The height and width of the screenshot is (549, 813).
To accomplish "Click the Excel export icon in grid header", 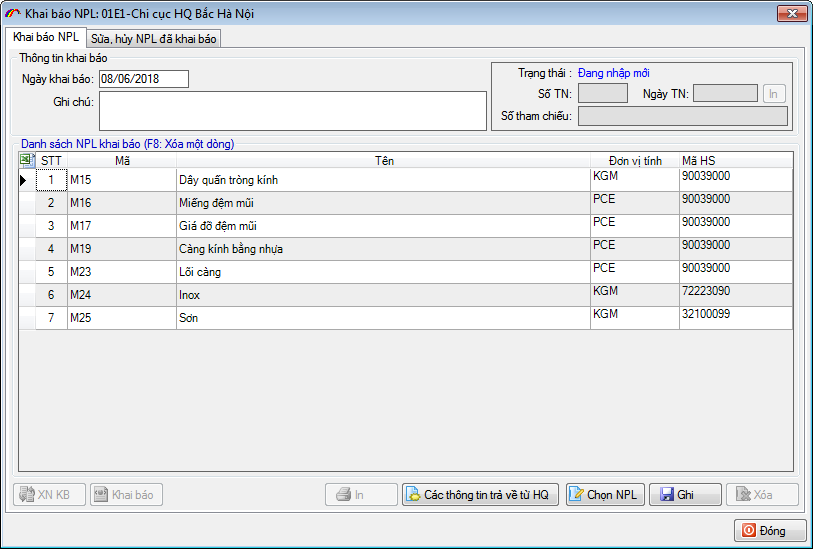I will click(27, 160).
